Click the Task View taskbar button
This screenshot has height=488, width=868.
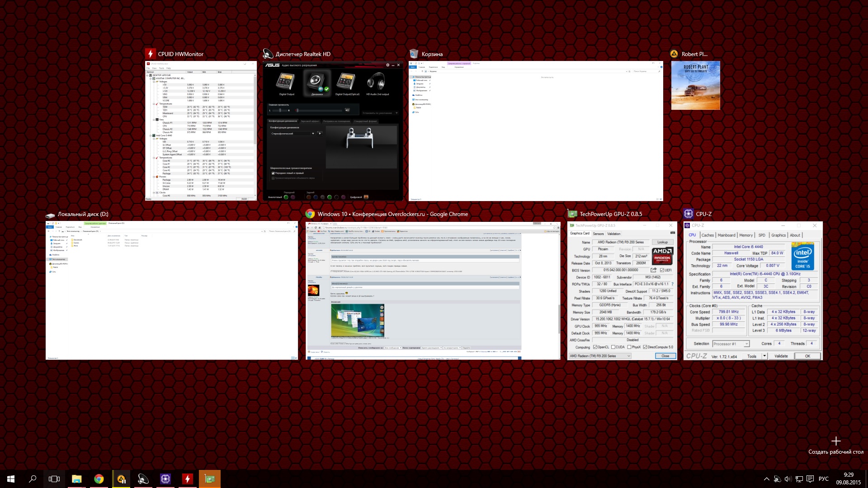click(54, 479)
